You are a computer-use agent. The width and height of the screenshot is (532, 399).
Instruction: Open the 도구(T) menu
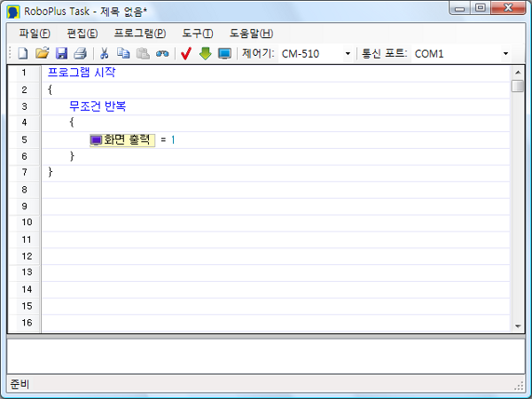tap(198, 33)
